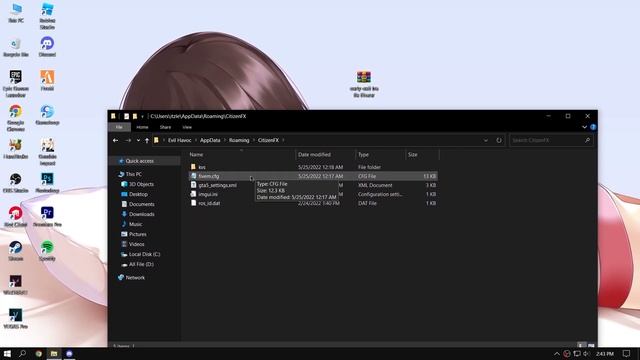Refresh the CitizenFX folder view
The image size is (640, 360).
(x=499, y=140)
